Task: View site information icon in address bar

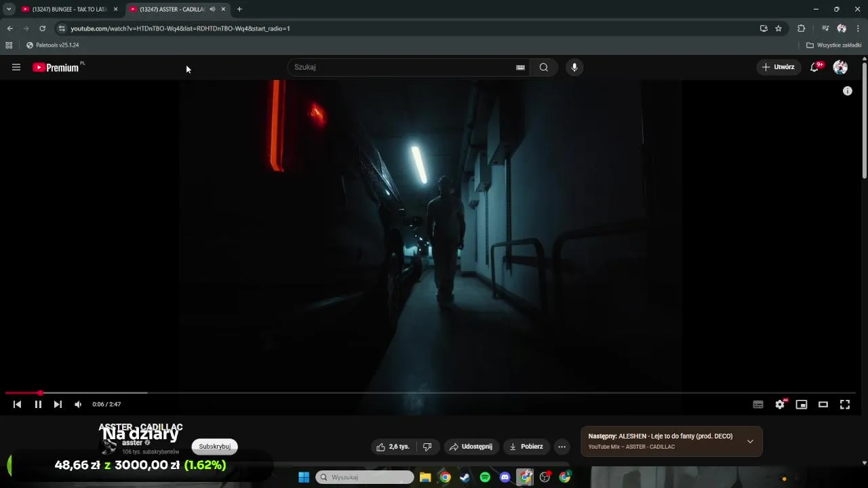Action: coord(62,28)
